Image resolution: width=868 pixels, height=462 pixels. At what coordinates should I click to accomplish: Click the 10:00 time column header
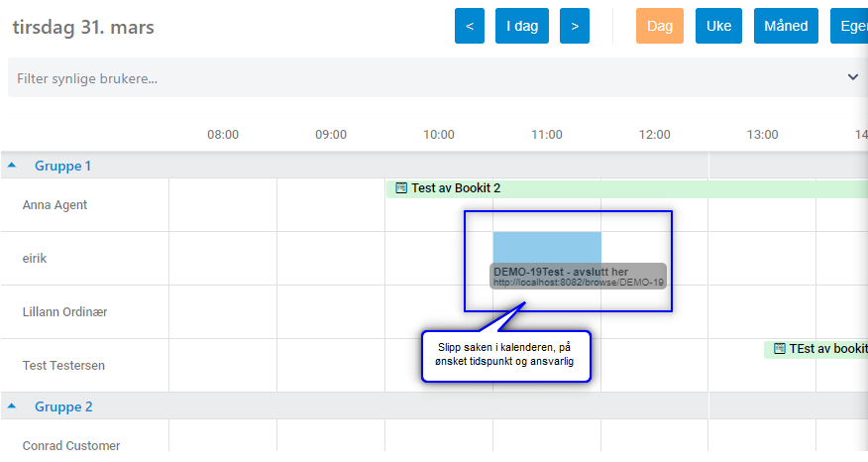click(439, 135)
